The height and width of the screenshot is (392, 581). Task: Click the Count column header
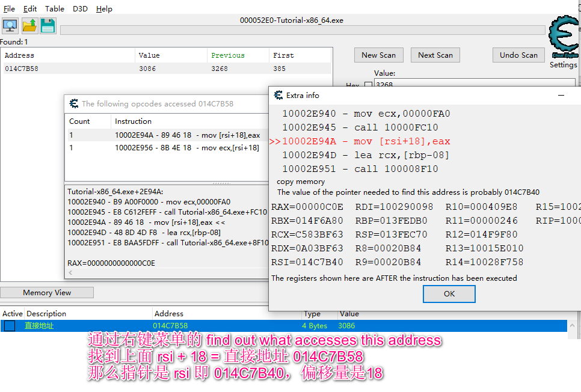click(x=88, y=121)
